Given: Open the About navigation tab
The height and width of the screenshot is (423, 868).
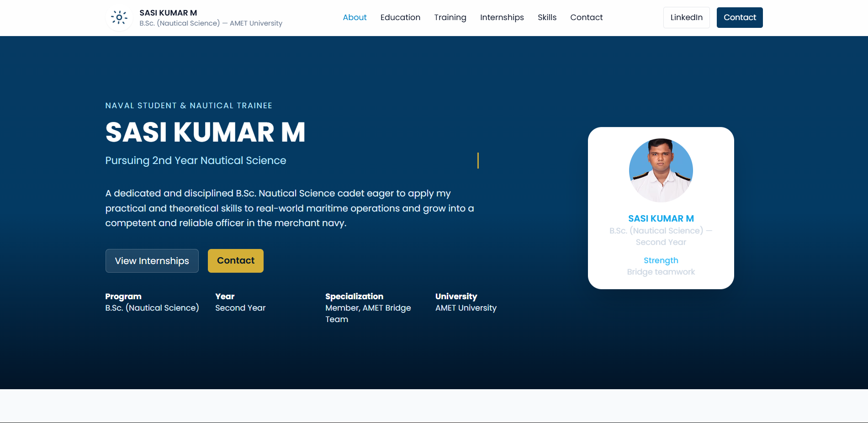Looking at the screenshot, I should [355, 17].
